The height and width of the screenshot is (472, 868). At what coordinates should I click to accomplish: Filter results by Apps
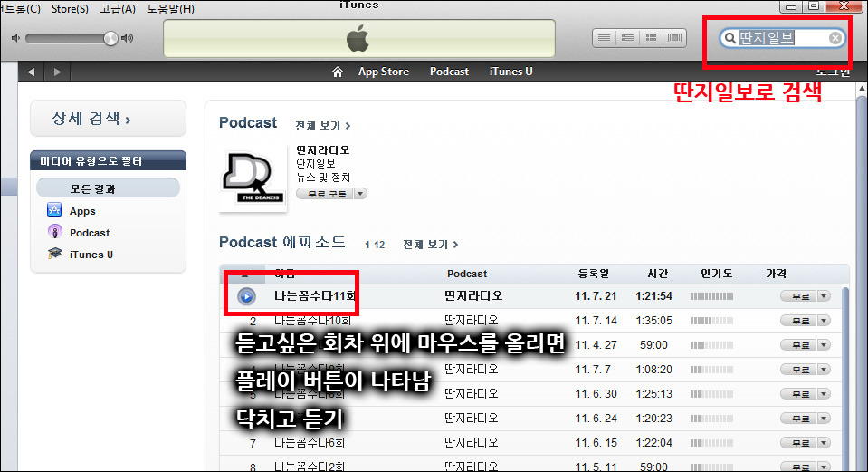[82, 211]
